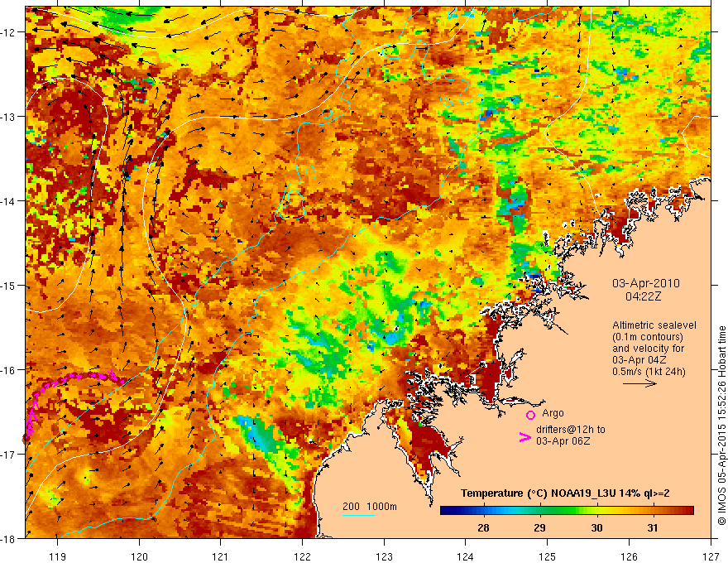Click the 'and velocity for' text
Screen dimensions: 728x563
click(648, 349)
